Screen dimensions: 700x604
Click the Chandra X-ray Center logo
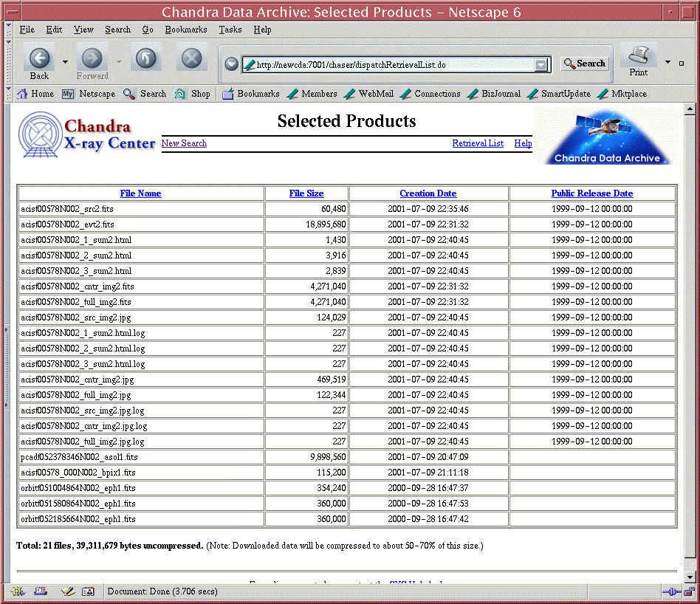click(x=87, y=135)
